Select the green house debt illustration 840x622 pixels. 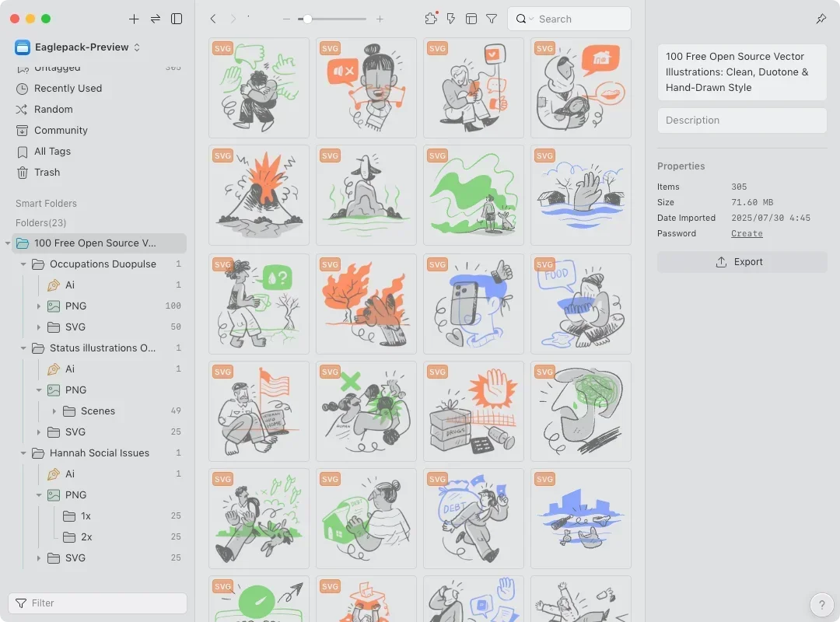tap(366, 519)
